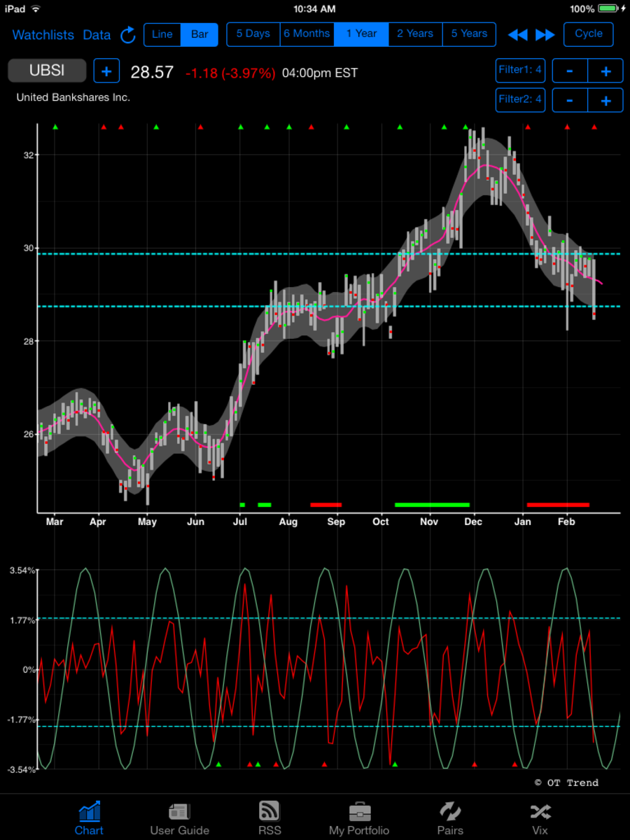The height and width of the screenshot is (840, 630).
Task: Switch to the Pairs tab
Action: tap(450, 818)
